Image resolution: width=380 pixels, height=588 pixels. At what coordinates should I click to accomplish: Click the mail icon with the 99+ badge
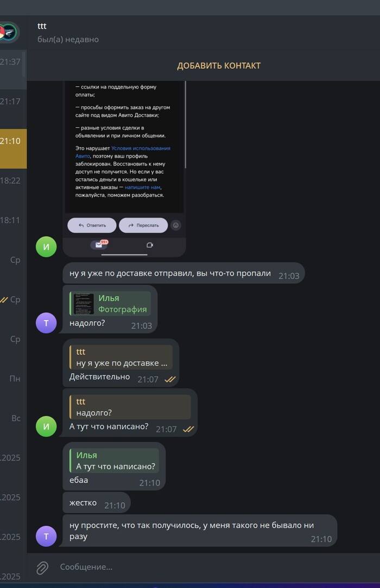(x=99, y=245)
